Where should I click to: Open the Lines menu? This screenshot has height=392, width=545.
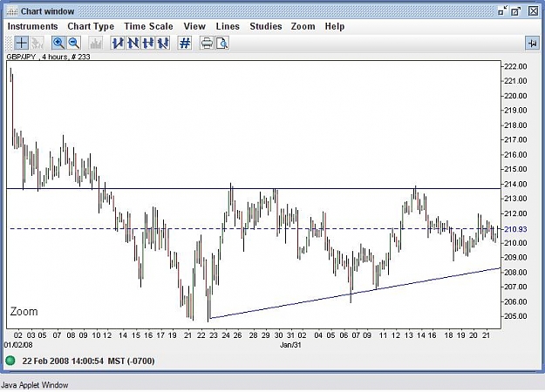point(228,26)
